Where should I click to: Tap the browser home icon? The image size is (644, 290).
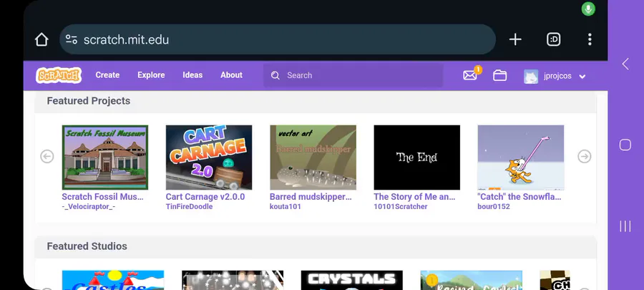point(42,39)
